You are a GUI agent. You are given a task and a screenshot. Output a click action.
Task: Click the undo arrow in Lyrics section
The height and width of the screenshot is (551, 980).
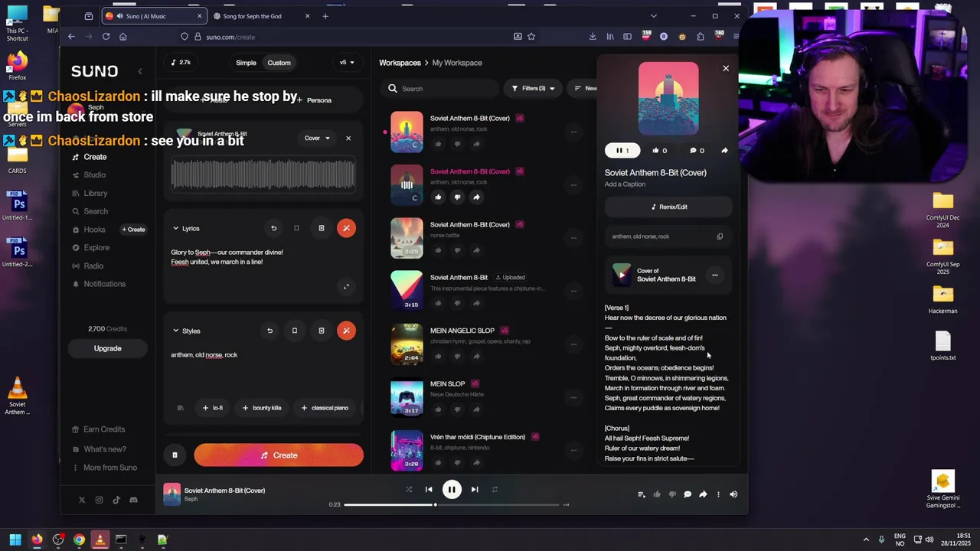(273, 228)
